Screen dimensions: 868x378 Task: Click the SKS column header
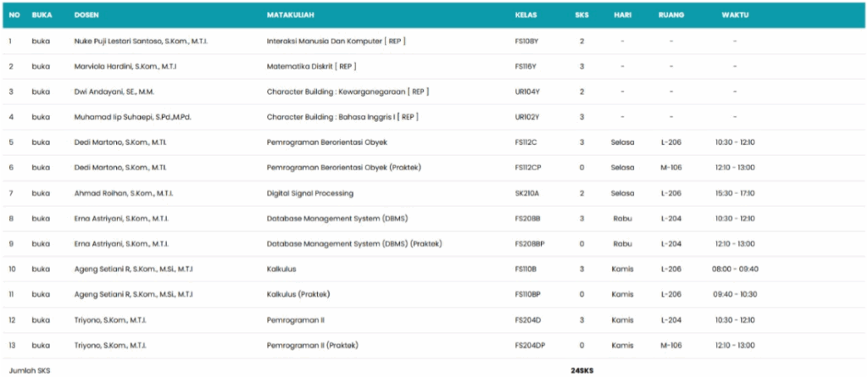(581, 15)
